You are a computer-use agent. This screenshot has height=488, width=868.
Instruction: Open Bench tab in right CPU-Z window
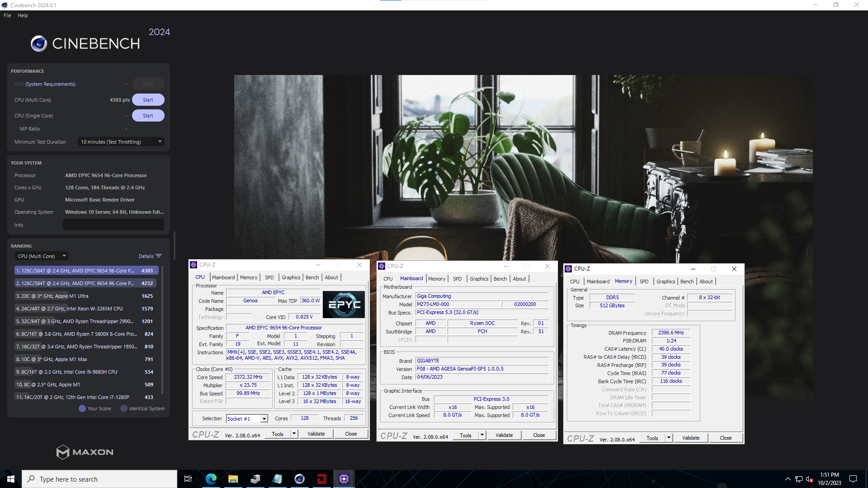tap(687, 282)
